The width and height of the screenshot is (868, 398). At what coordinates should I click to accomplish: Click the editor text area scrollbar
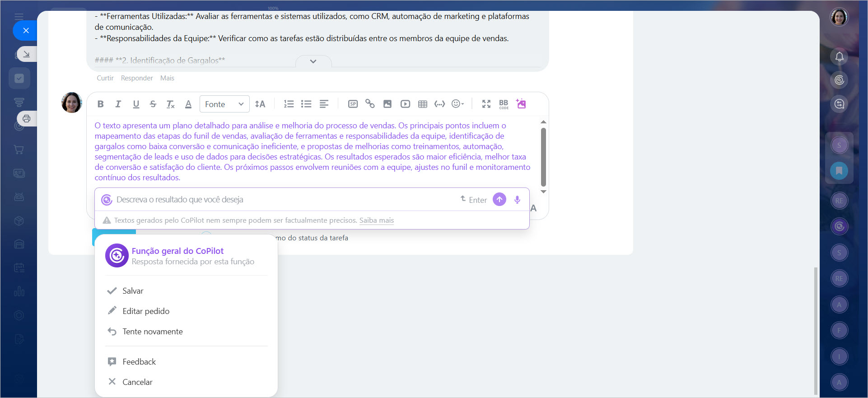coord(543,157)
